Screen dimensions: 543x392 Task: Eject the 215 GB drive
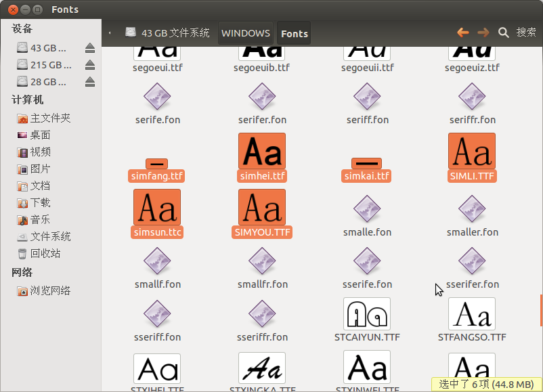(x=90, y=65)
